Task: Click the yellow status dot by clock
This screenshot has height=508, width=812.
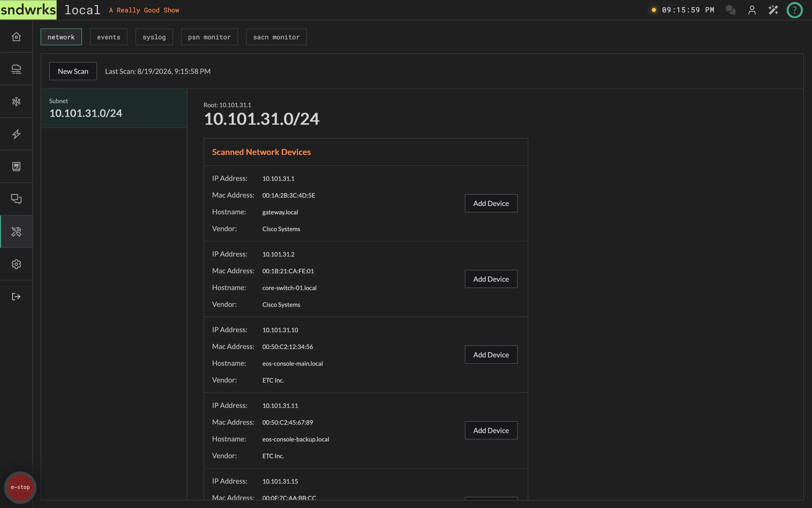Action: 654,10
